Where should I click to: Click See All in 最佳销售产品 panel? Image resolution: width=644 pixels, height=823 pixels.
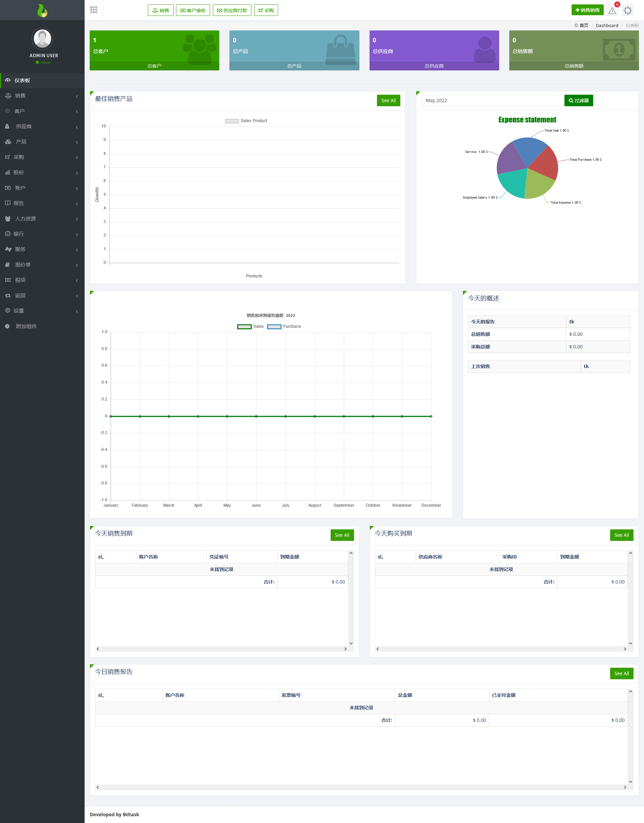pos(388,100)
